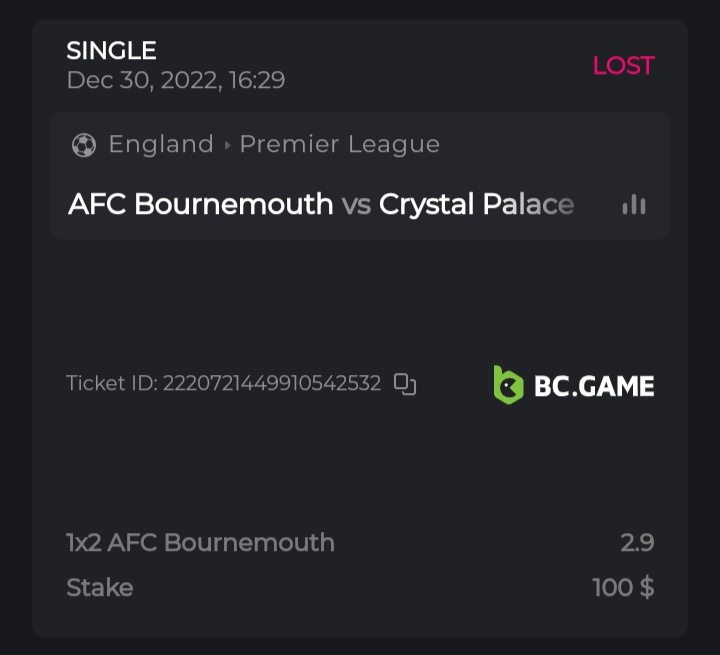Click the 'vs' text between teams
The image size is (720, 655).
(x=356, y=205)
